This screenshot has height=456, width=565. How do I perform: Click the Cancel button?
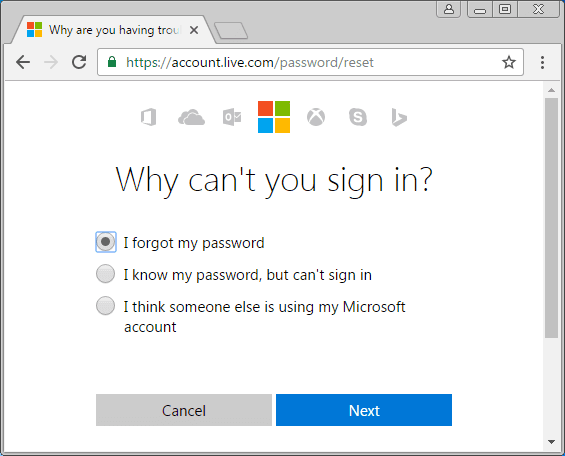click(184, 410)
